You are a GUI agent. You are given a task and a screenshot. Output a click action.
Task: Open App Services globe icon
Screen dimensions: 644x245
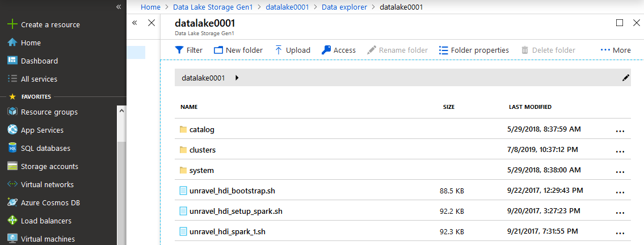tap(12, 130)
